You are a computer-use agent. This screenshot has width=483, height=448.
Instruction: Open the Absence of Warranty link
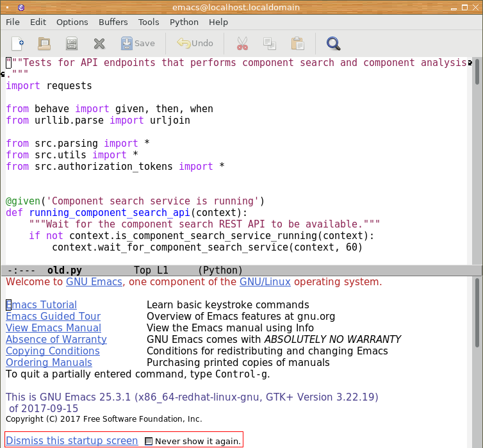pos(56,339)
